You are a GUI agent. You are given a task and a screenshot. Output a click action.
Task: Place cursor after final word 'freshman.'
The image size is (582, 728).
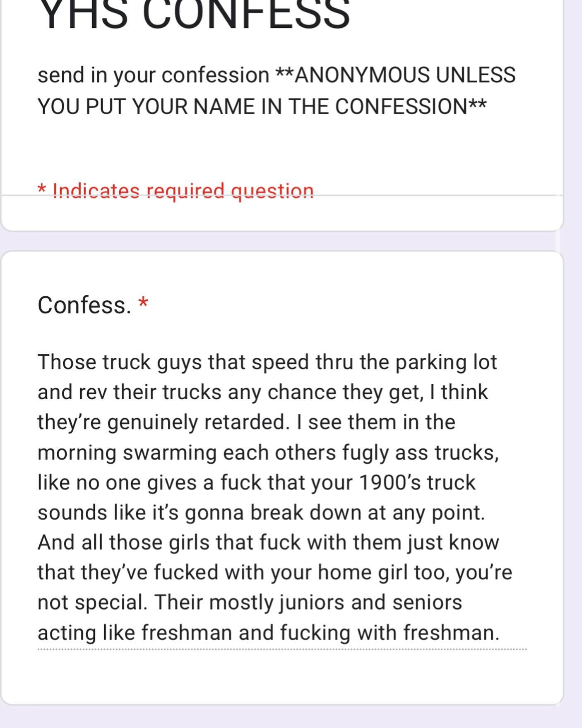tap(500, 633)
